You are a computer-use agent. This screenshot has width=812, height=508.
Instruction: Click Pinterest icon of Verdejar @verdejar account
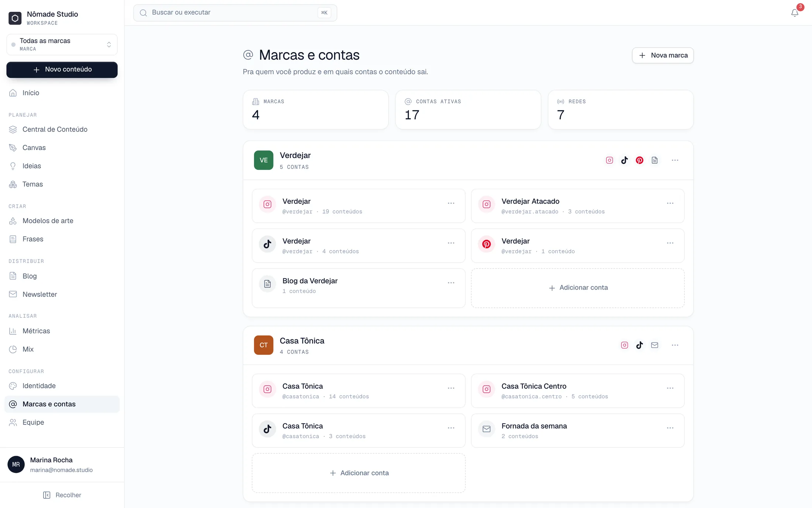coord(486,244)
